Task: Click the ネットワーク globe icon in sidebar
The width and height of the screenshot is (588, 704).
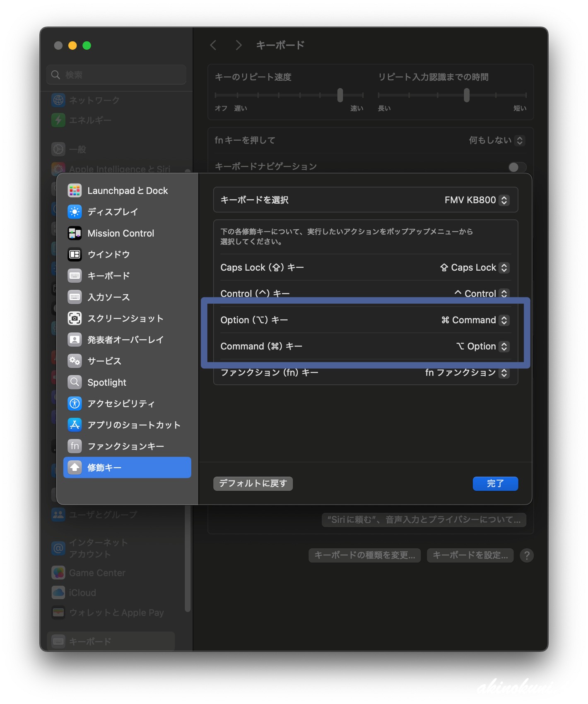Action: tap(58, 100)
